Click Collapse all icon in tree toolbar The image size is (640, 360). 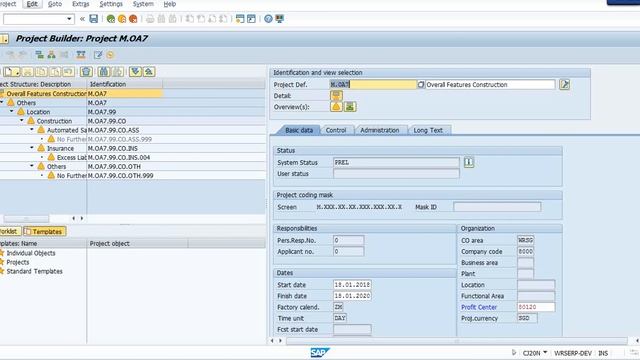pos(149,72)
